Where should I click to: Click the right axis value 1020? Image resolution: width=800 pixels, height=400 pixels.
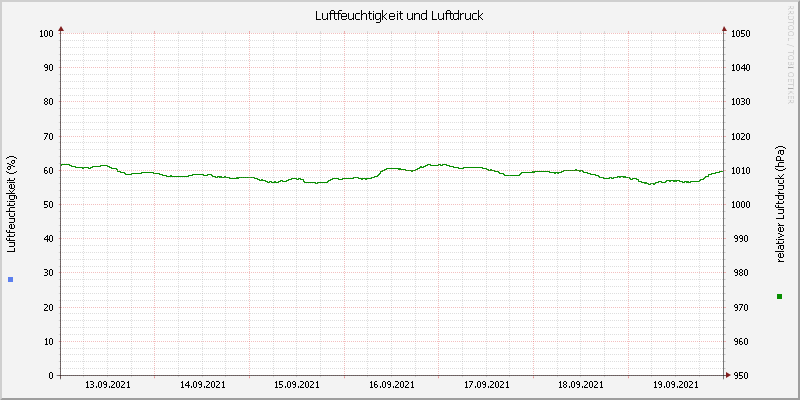pyautogui.click(x=741, y=137)
